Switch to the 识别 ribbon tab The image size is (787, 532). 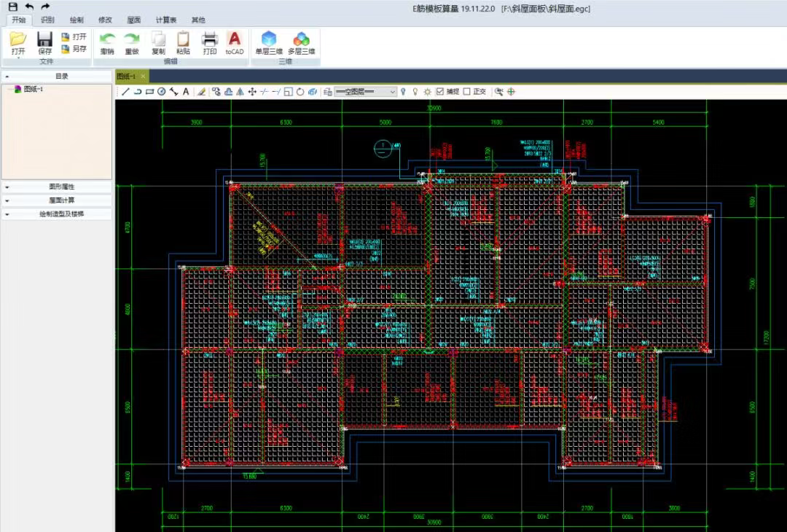(x=47, y=20)
